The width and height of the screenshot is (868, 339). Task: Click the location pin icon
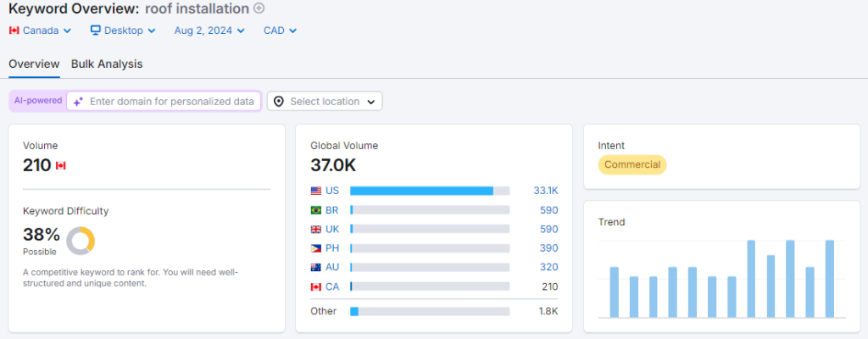point(279,102)
